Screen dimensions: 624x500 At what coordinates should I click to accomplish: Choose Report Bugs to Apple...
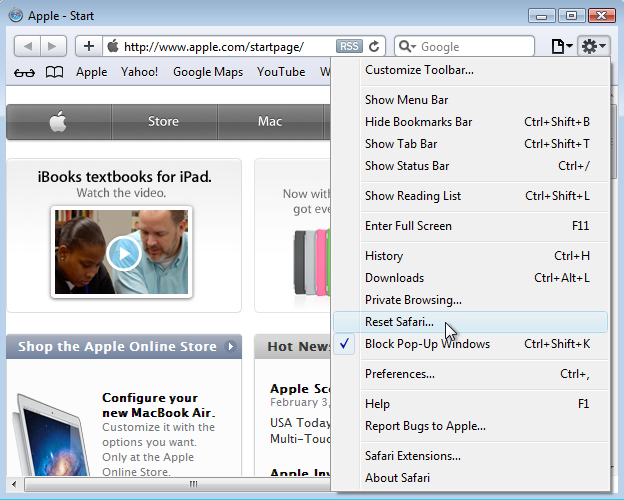tap(470, 426)
